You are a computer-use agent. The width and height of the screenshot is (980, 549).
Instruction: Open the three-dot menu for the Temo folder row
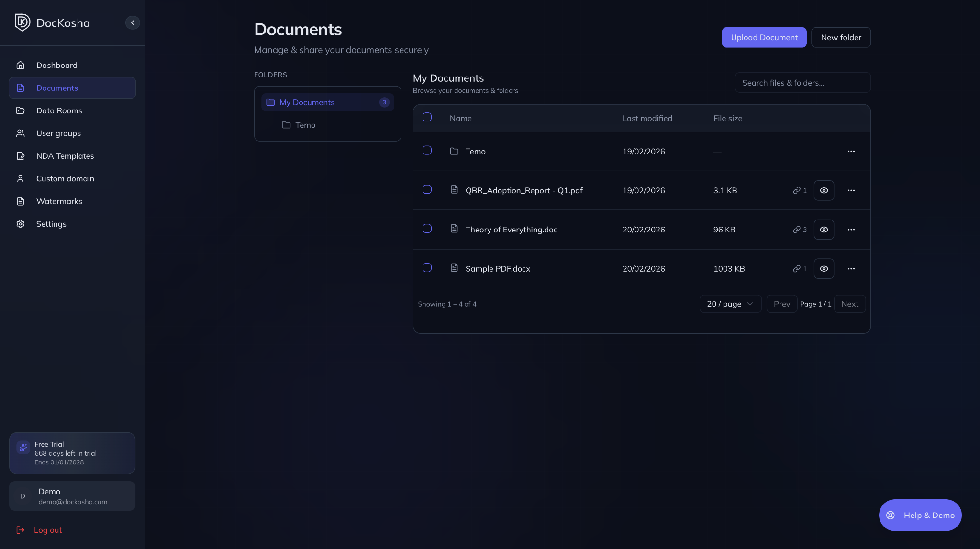(x=851, y=151)
